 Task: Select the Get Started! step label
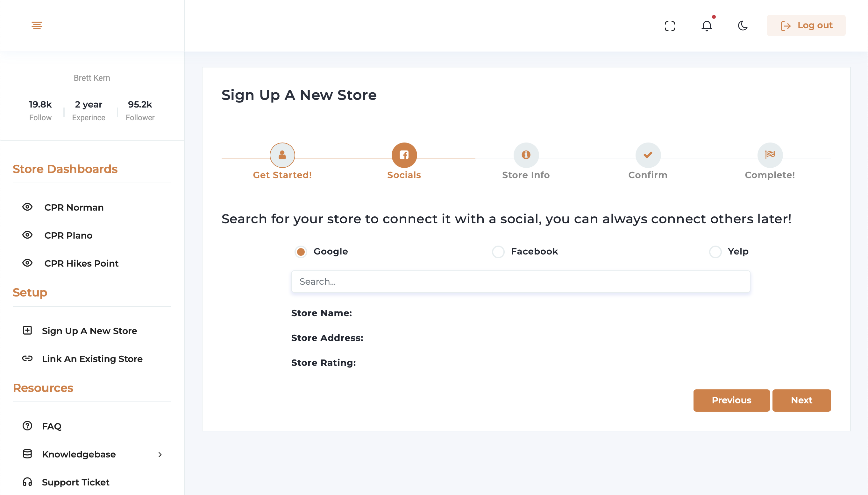[282, 175]
